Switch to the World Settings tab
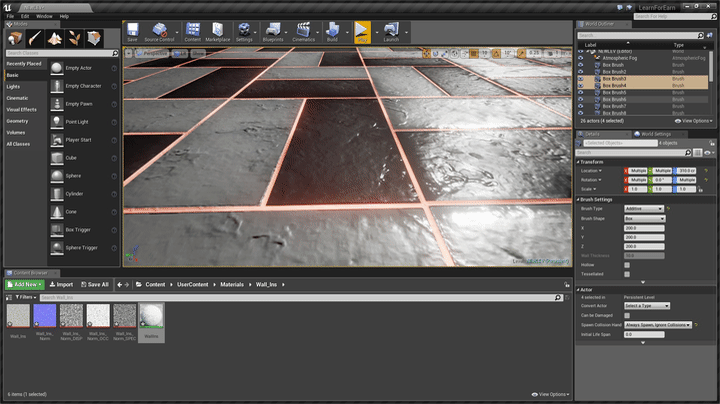 point(655,133)
